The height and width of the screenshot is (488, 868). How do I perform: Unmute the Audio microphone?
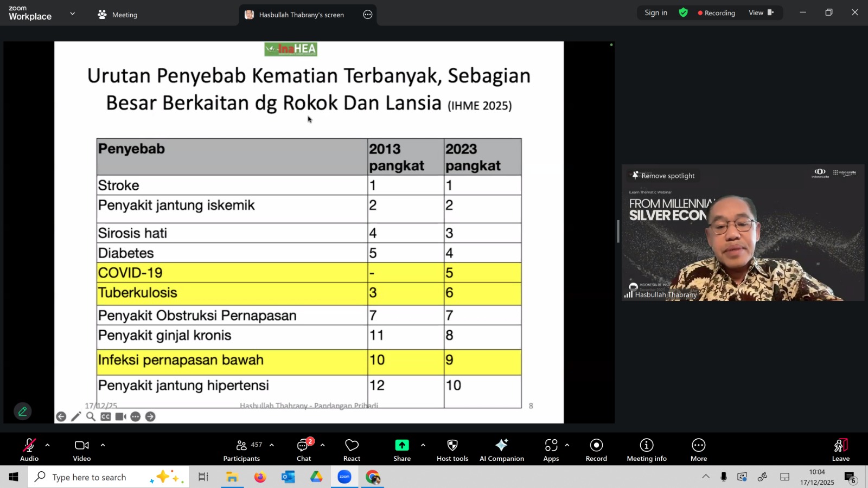[x=29, y=450]
